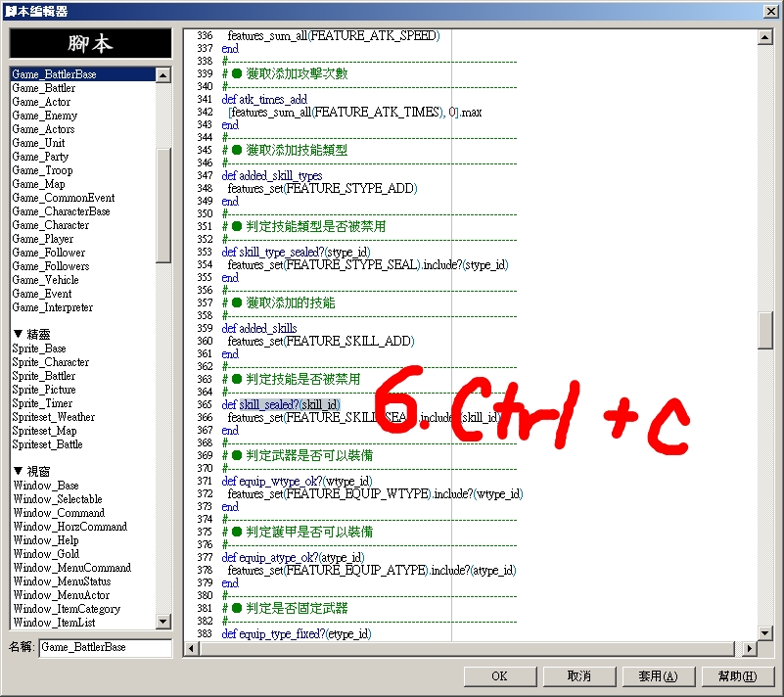Click line 359 def added_skills
The image size is (784, 697).
[259, 328]
